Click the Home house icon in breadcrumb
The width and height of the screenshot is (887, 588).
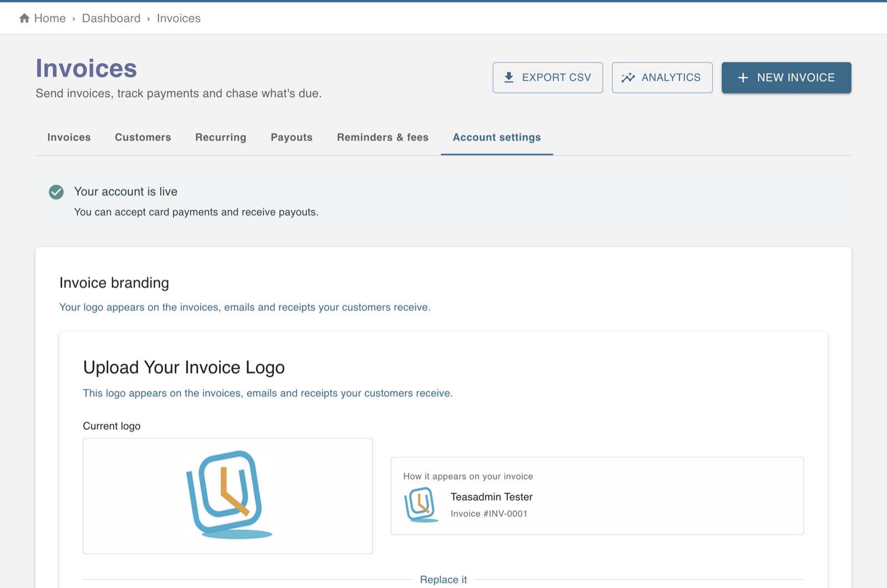[24, 18]
